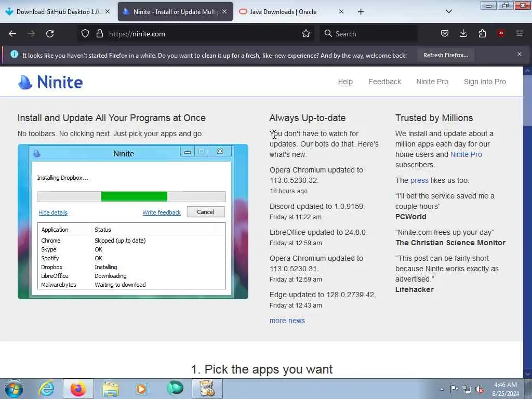The image size is (532, 399).
Task: Click the Refresh Firefox... button
Action: pyautogui.click(x=445, y=55)
